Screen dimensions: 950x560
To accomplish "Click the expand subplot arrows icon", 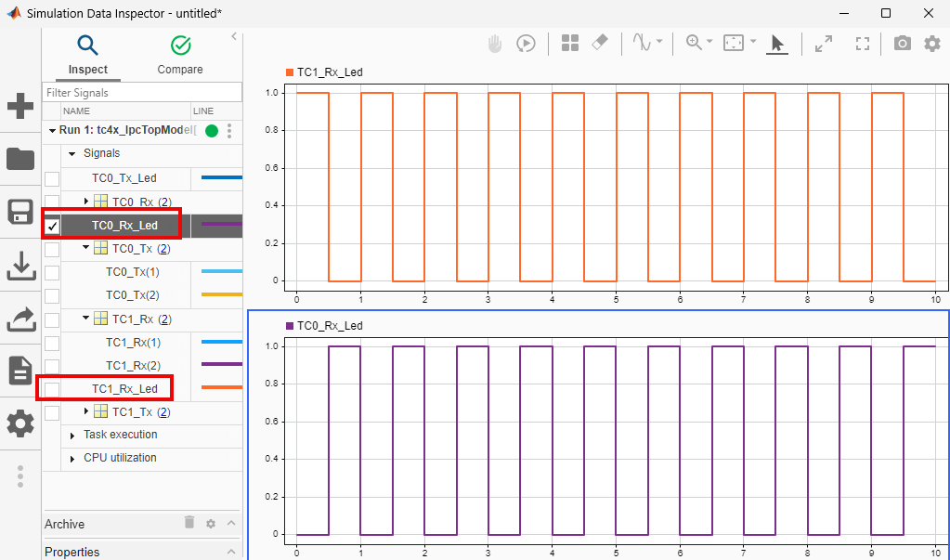I will click(823, 43).
